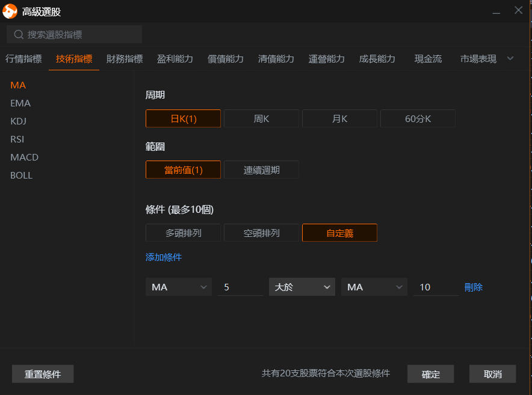Click the orange app logo icon
This screenshot has height=395, width=532.
coord(10,11)
